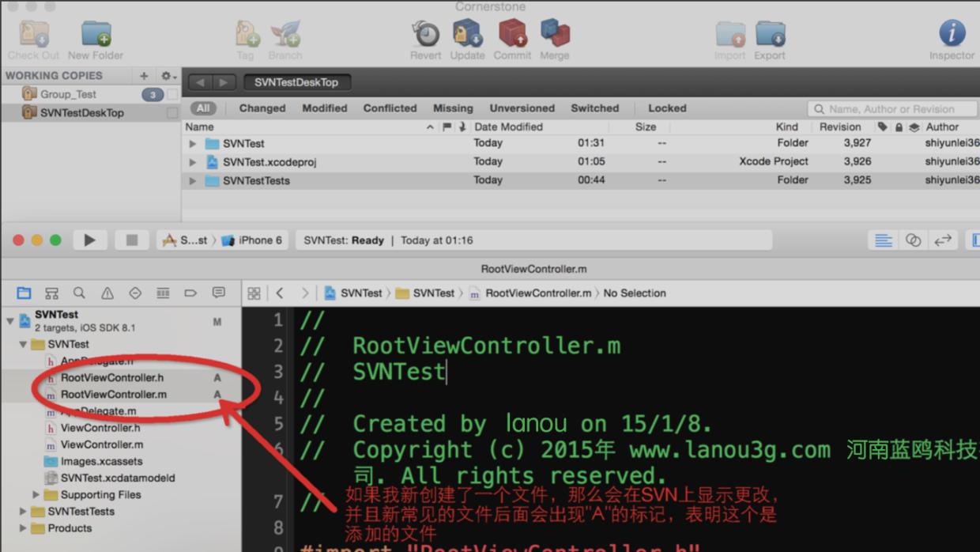Click the Tag icon in Cornerstone toolbar
The width and height of the screenshot is (980, 552).
247,35
